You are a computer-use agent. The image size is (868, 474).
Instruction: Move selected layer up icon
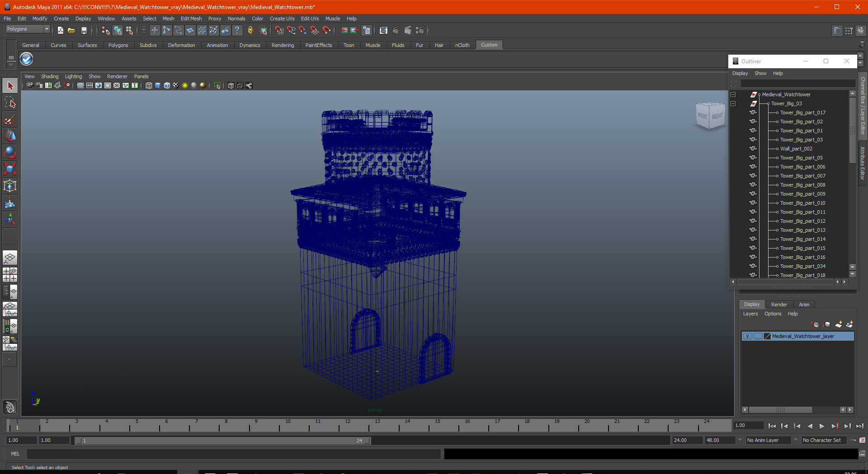816,324
